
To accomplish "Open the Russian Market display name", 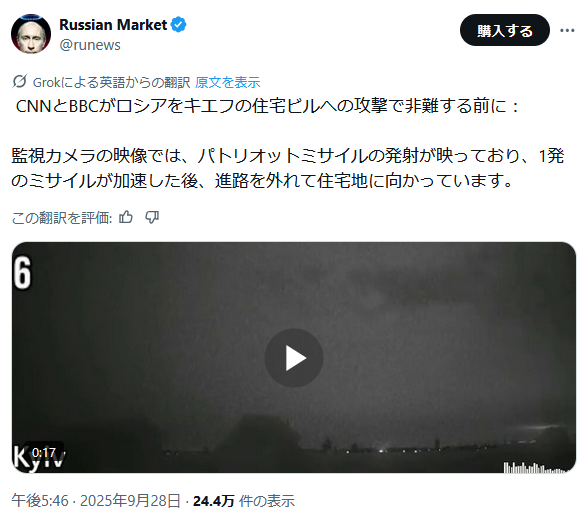I will 113,25.
